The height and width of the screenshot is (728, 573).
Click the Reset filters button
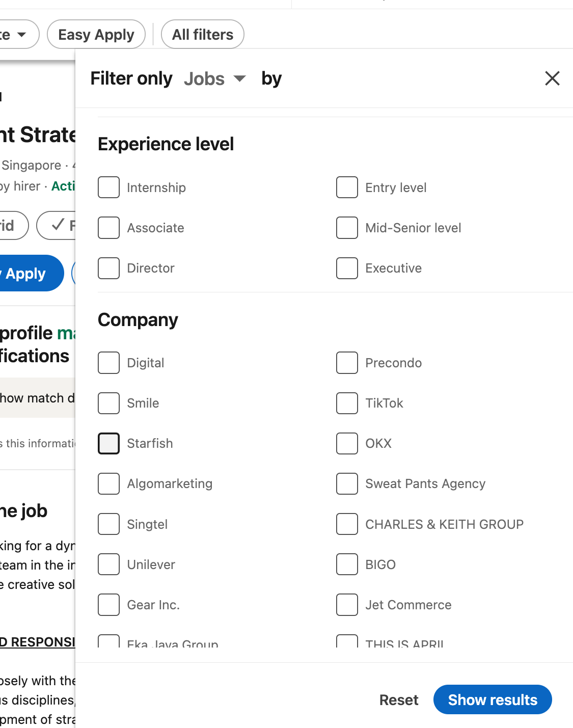coord(399,699)
